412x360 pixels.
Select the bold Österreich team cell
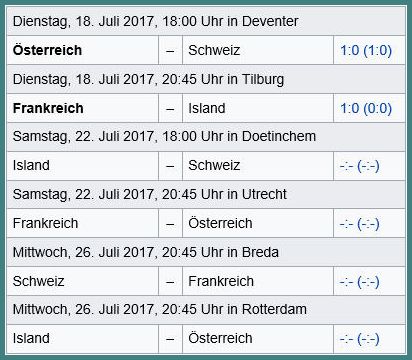click(x=83, y=50)
